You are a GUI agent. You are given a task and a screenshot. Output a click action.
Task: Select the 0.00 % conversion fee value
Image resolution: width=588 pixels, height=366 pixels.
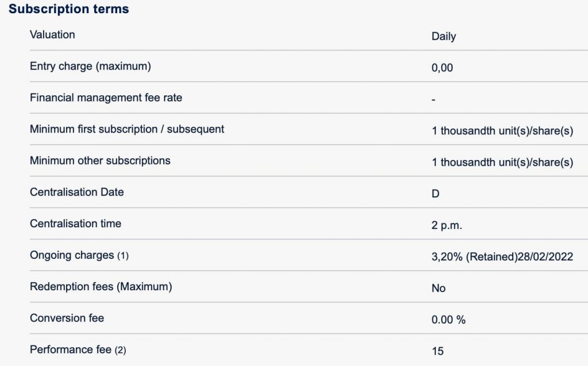tap(448, 320)
